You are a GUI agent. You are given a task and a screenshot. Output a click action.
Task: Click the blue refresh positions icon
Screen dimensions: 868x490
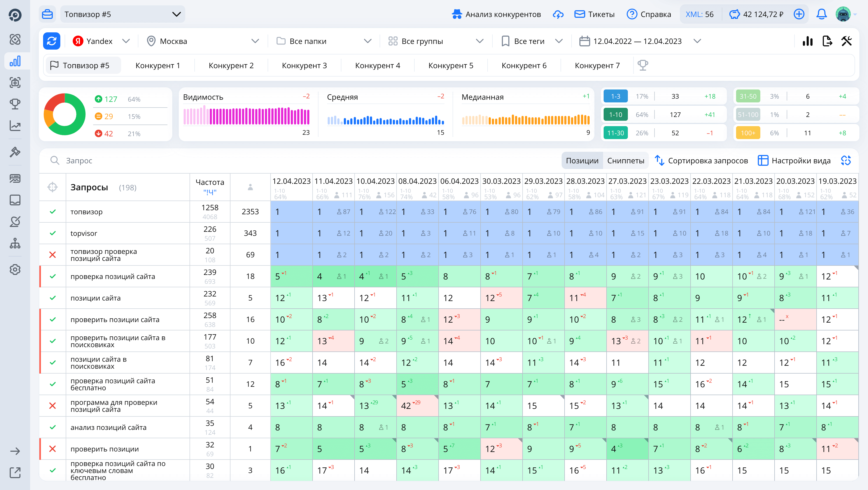tap(51, 41)
